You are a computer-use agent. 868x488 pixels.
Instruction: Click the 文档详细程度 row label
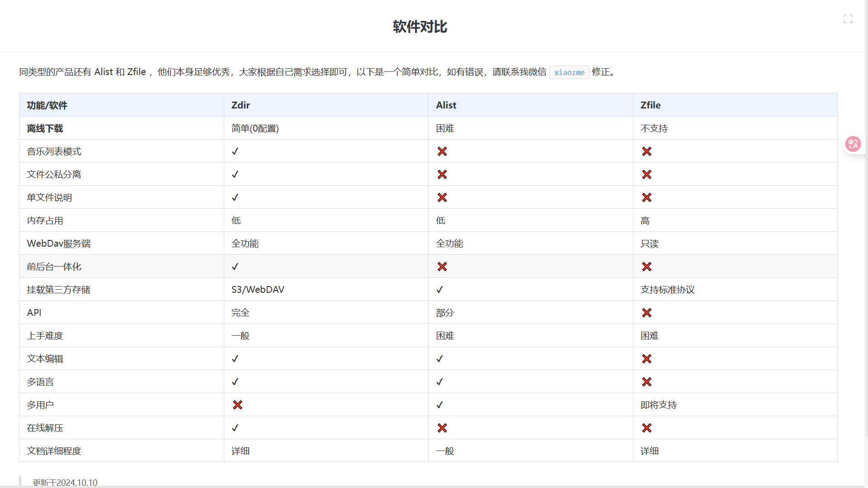54,451
